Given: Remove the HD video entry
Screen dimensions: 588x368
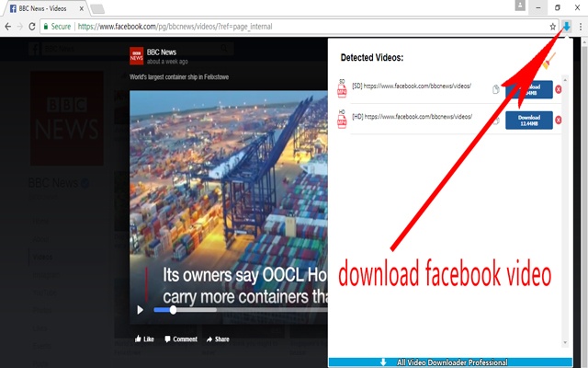Looking at the screenshot, I should coord(558,120).
